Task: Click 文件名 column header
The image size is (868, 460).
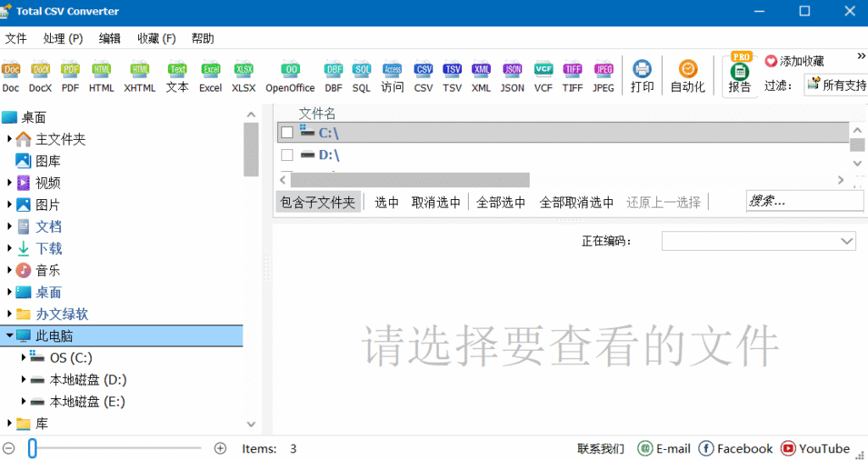Action: (317, 114)
